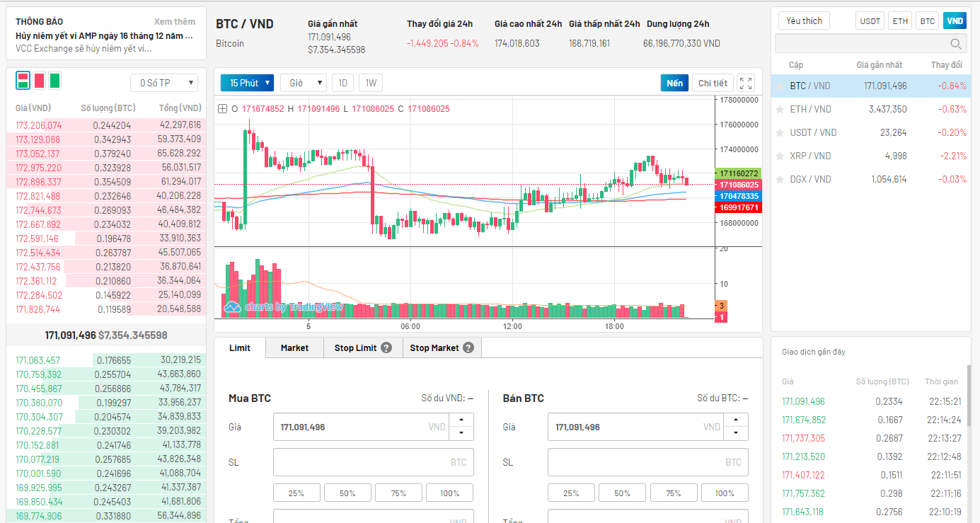The height and width of the screenshot is (523, 980).
Task: Expand chart legend plus box
Action: (223, 109)
